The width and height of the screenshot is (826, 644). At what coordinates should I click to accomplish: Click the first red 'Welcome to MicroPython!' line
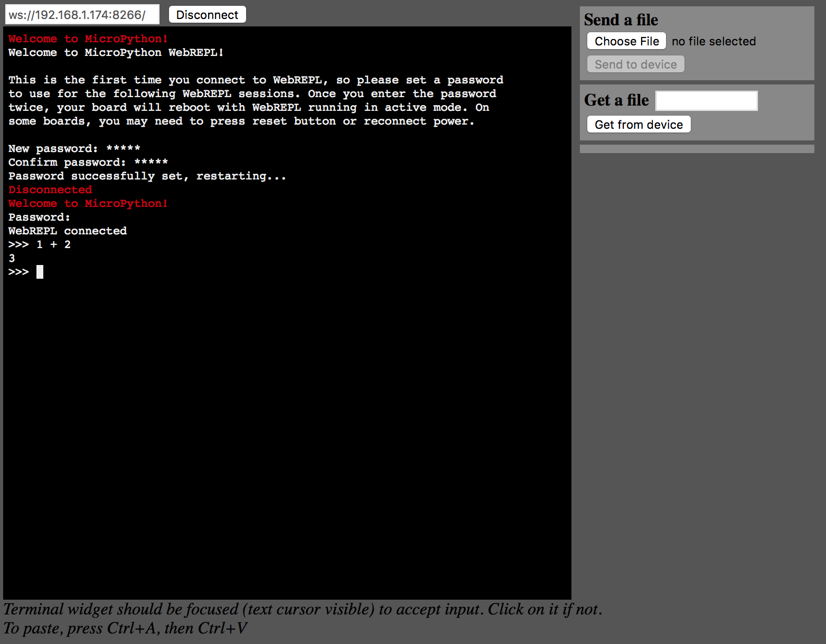pyautogui.click(x=88, y=39)
